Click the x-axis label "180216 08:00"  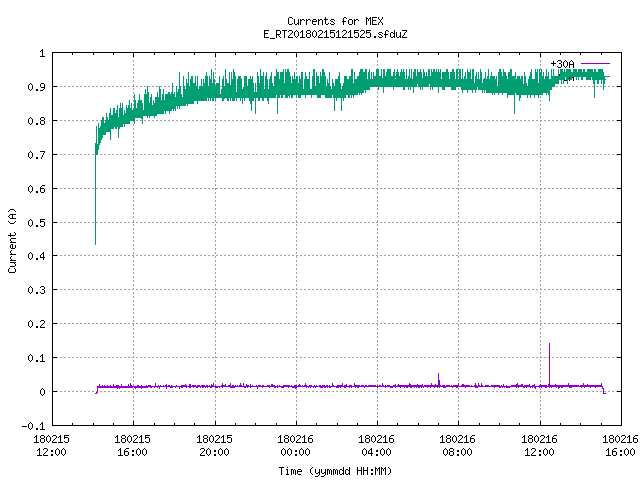tap(458, 445)
